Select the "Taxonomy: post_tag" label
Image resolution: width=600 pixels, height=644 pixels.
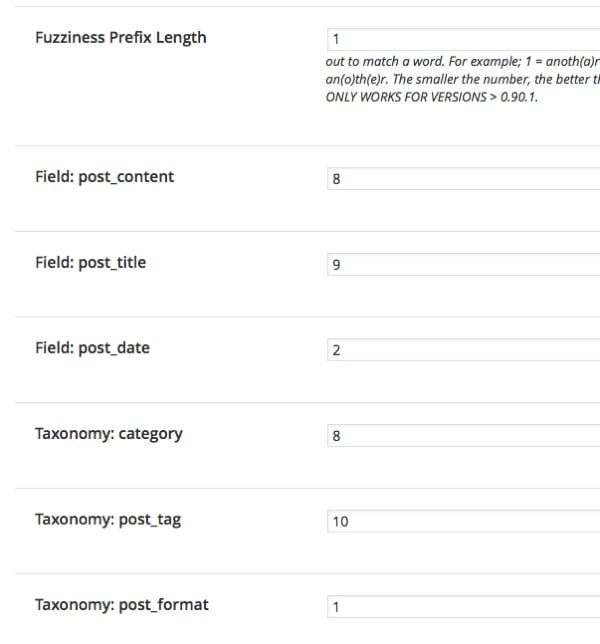[108, 519]
